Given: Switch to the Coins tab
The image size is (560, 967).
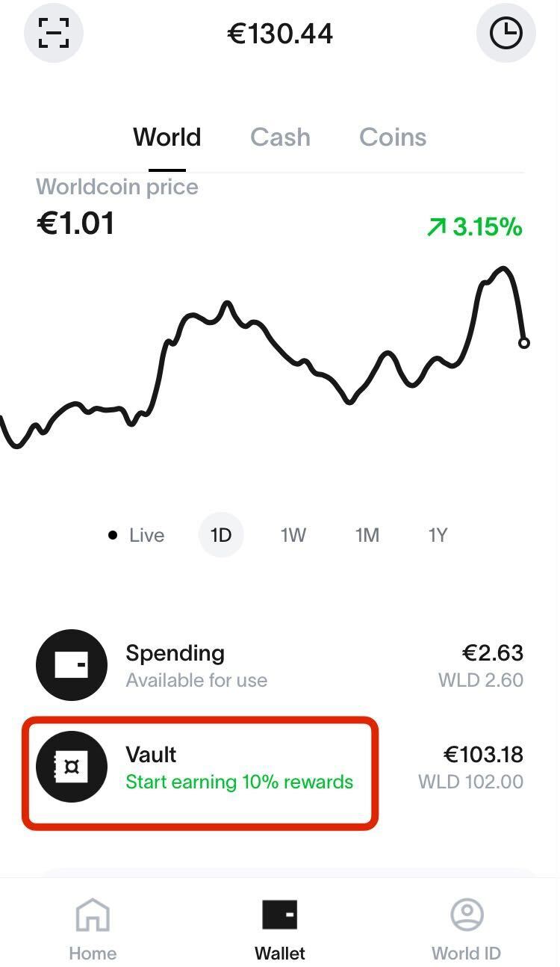Looking at the screenshot, I should click(393, 138).
